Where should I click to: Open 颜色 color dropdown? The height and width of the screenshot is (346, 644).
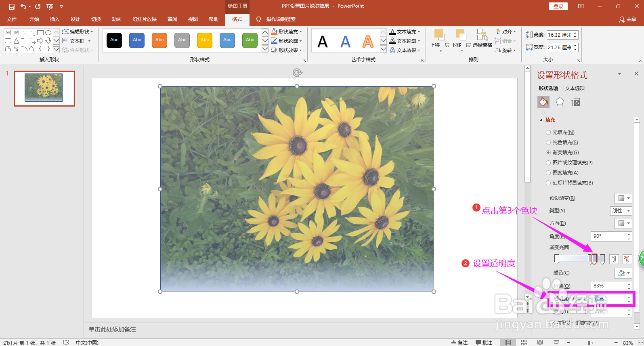pyautogui.click(x=623, y=273)
